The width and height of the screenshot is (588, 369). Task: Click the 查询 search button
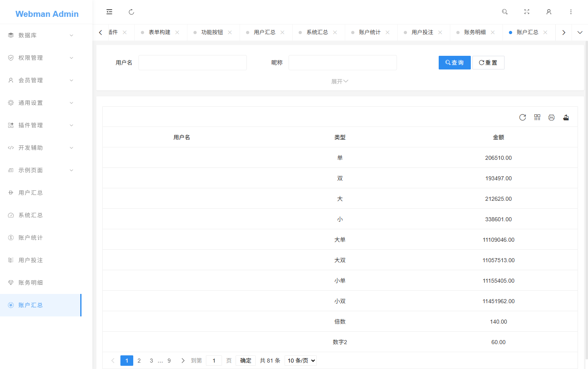(454, 62)
